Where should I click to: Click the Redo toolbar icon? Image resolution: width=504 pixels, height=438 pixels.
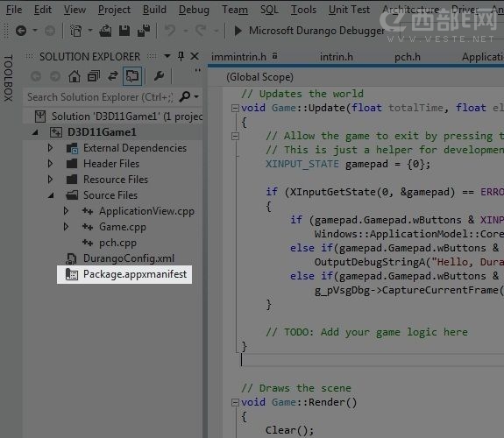[201, 31]
